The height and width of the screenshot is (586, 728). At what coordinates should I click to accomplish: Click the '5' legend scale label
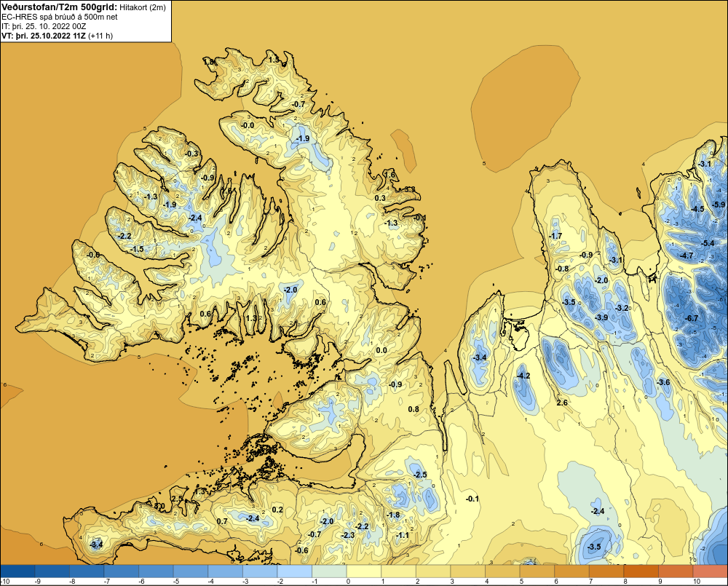[521, 581]
